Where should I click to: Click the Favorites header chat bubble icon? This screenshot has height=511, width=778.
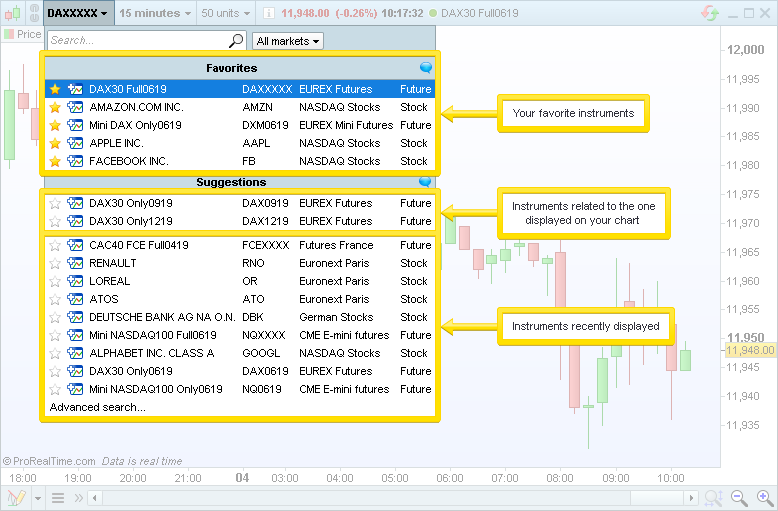[x=426, y=68]
